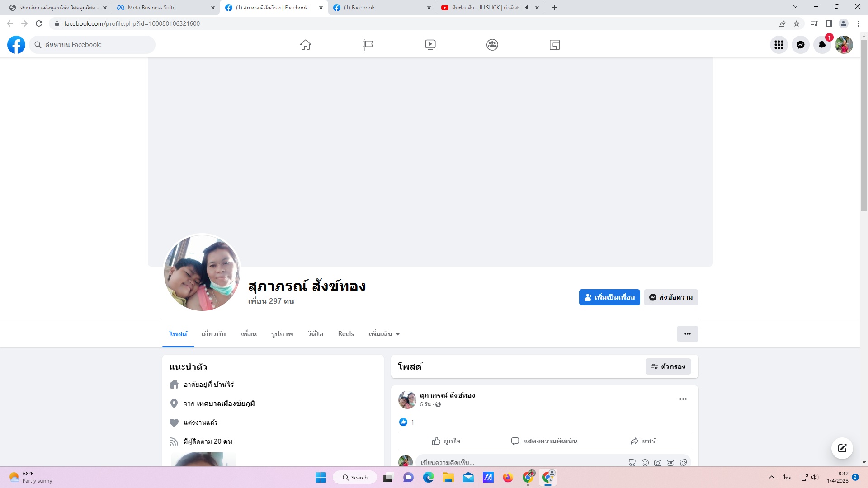Viewport: 868px width, 488px height.
Task: Open the Messenger icon
Action: pyautogui.click(x=801, y=45)
